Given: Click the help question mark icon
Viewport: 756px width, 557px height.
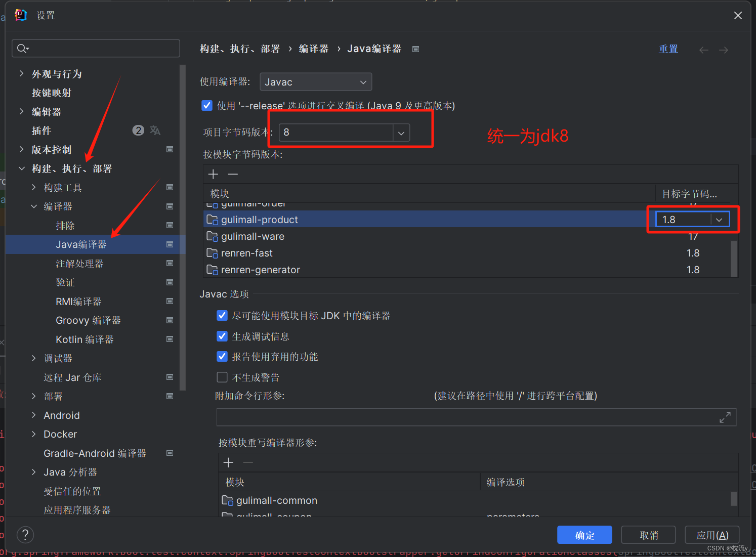Looking at the screenshot, I should (x=25, y=534).
